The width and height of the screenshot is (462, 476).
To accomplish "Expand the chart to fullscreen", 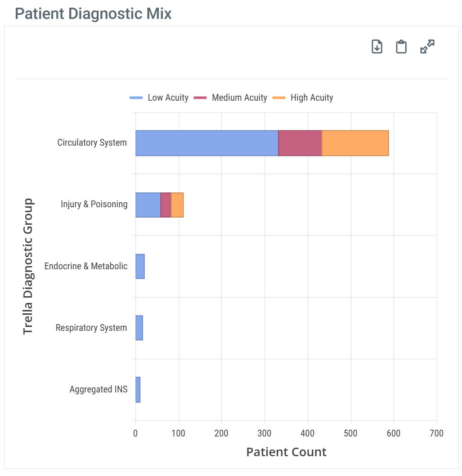I will pyautogui.click(x=427, y=47).
